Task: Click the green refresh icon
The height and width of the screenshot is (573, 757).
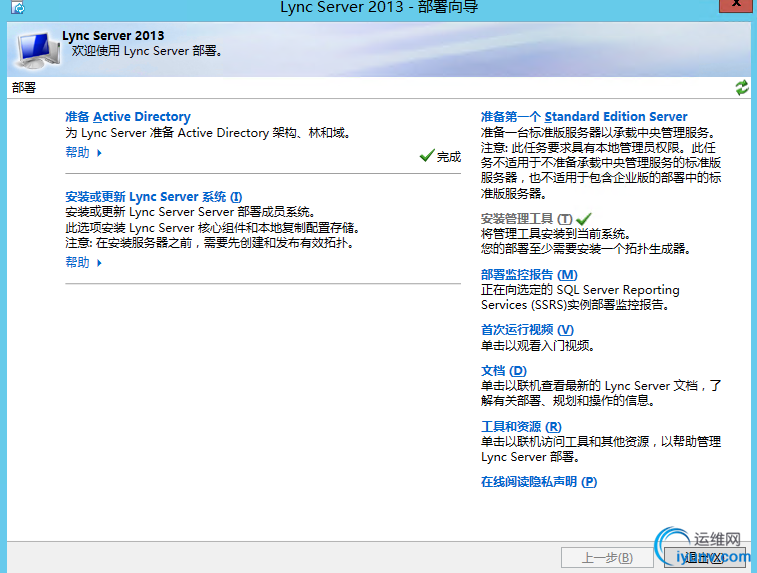Action: [x=742, y=87]
